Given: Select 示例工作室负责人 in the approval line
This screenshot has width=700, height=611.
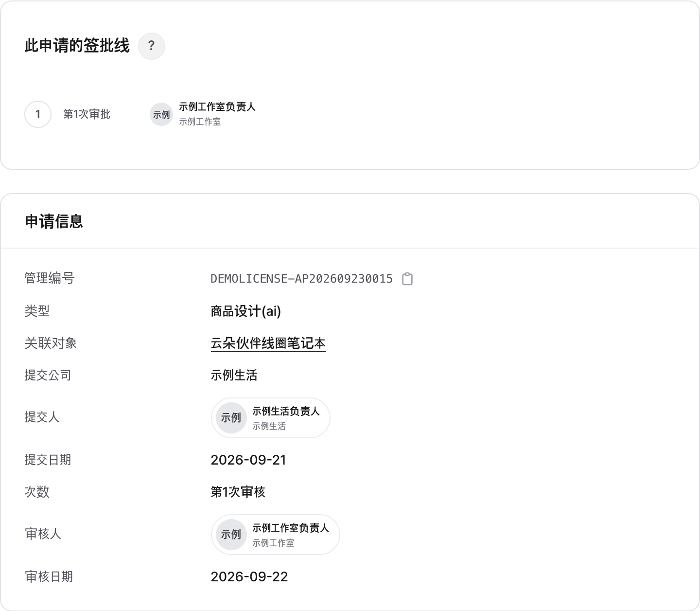Looking at the screenshot, I should coord(217,107).
